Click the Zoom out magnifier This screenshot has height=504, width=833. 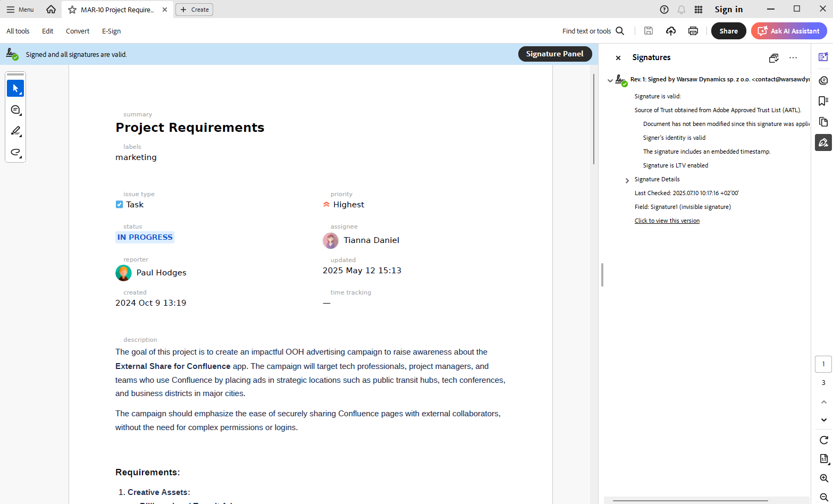pyautogui.click(x=824, y=498)
